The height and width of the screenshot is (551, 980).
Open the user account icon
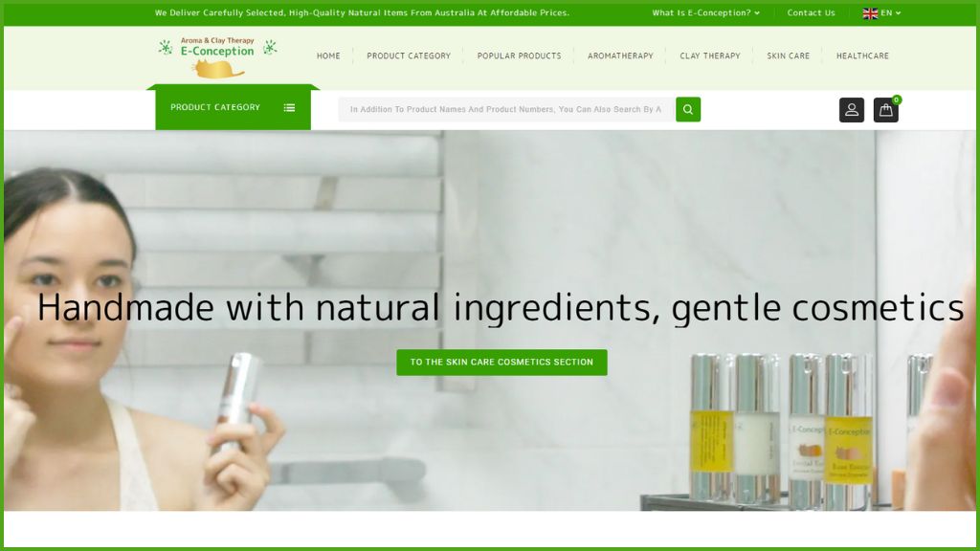pyautogui.click(x=851, y=110)
